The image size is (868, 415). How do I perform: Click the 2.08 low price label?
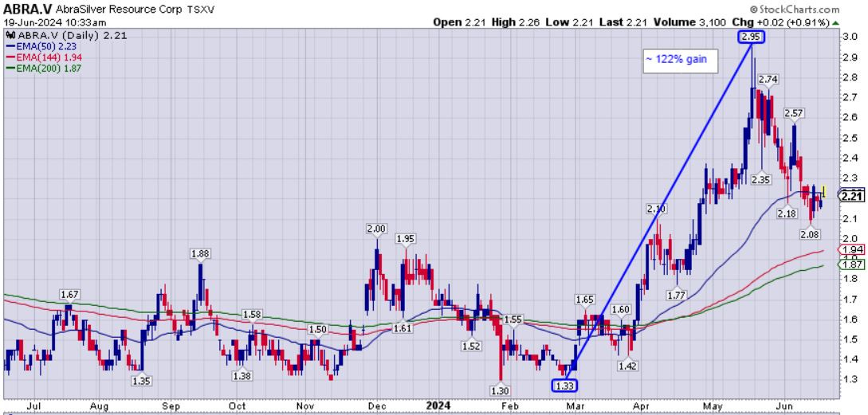(x=811, y=233)
